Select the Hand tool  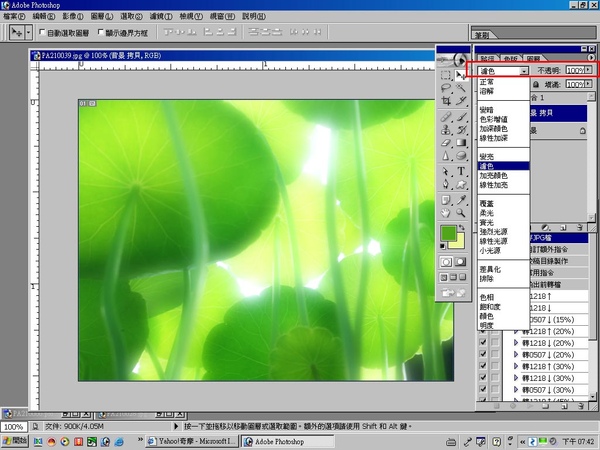click(x=445, y=213)
